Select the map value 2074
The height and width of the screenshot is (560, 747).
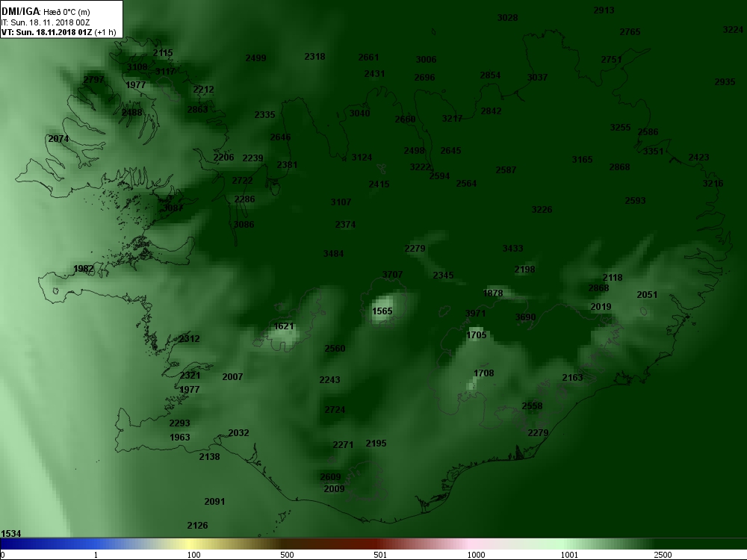(x=58, y=139)
